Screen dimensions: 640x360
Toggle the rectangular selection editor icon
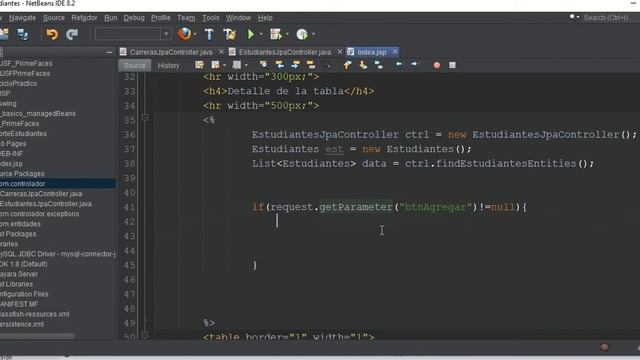[x=326, y=65]
